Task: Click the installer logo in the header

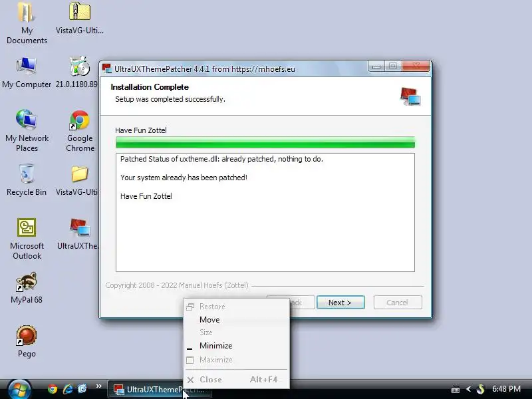Action: pos(410,96)
